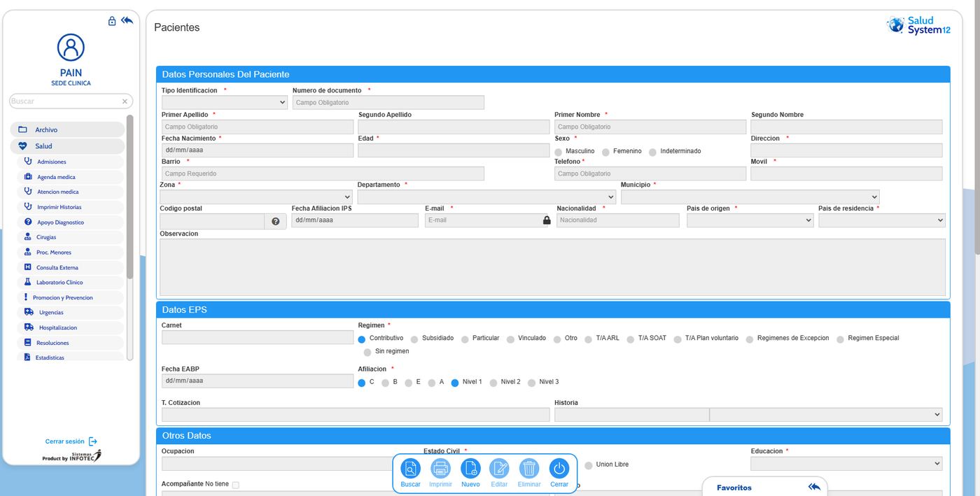Open the PAIN user profile avatar
The height and width of the screenshot is (496, 980).
(x=71, y=48)
